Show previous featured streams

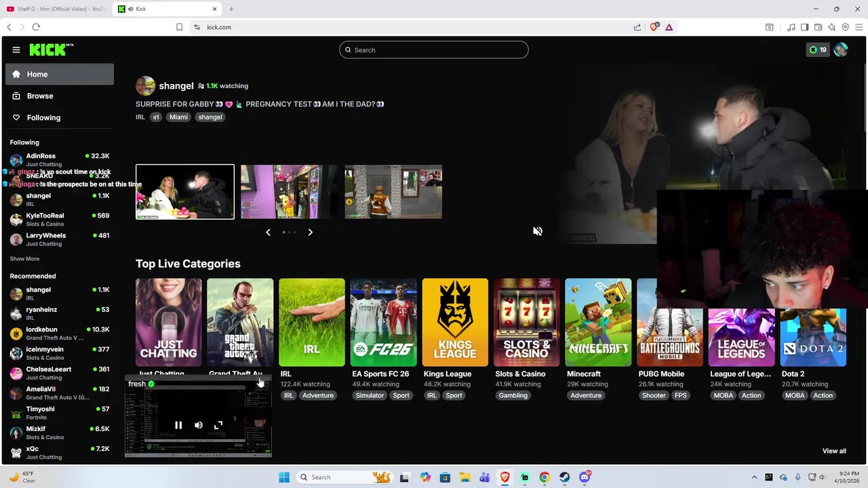pos(268,232)
